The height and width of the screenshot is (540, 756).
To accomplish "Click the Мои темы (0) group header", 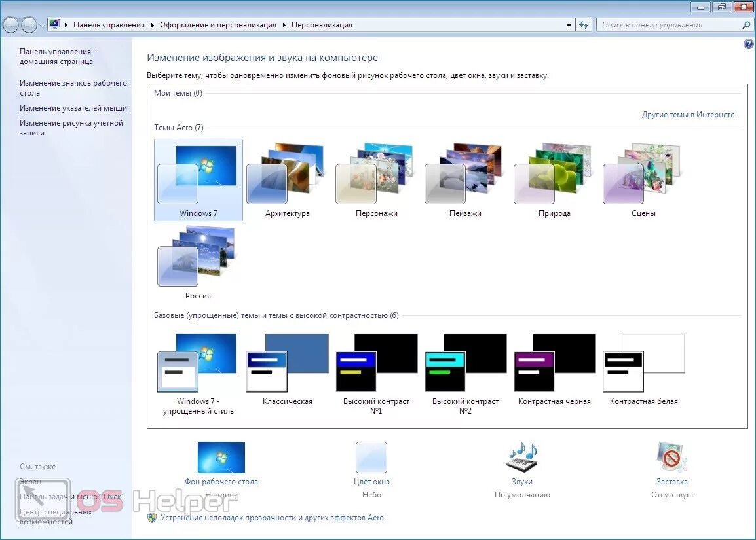I will click(178, 93).
